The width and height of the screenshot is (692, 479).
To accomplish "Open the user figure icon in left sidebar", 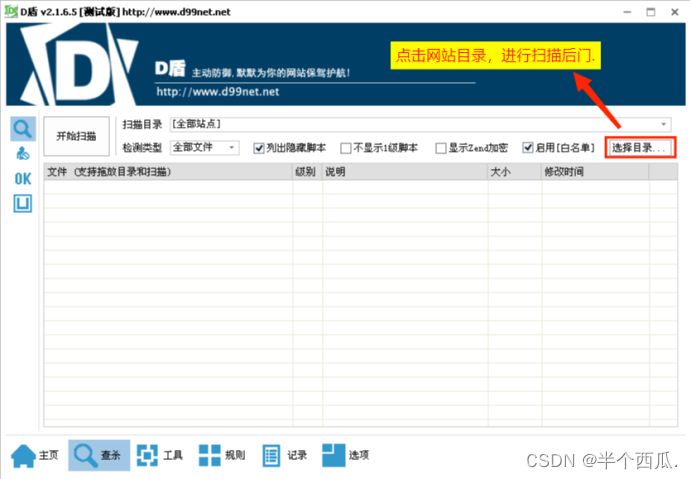I will (23, 154).
